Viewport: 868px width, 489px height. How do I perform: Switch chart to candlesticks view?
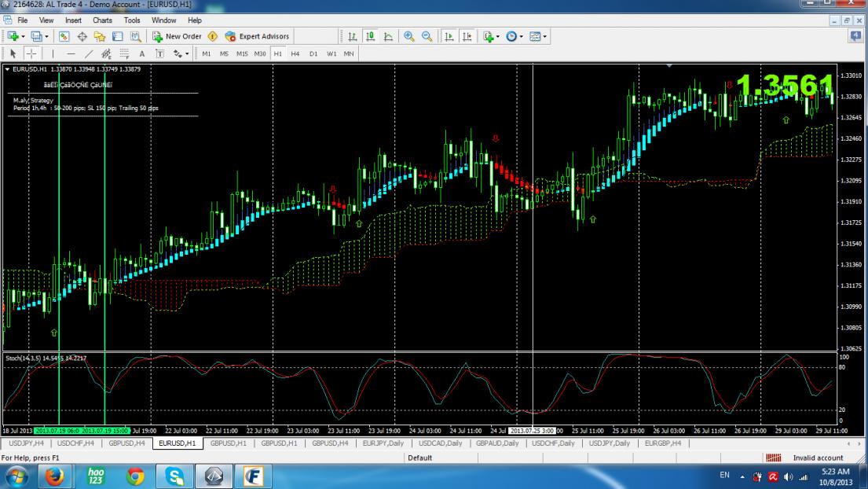pyautogui.click(x=368, y=36)
